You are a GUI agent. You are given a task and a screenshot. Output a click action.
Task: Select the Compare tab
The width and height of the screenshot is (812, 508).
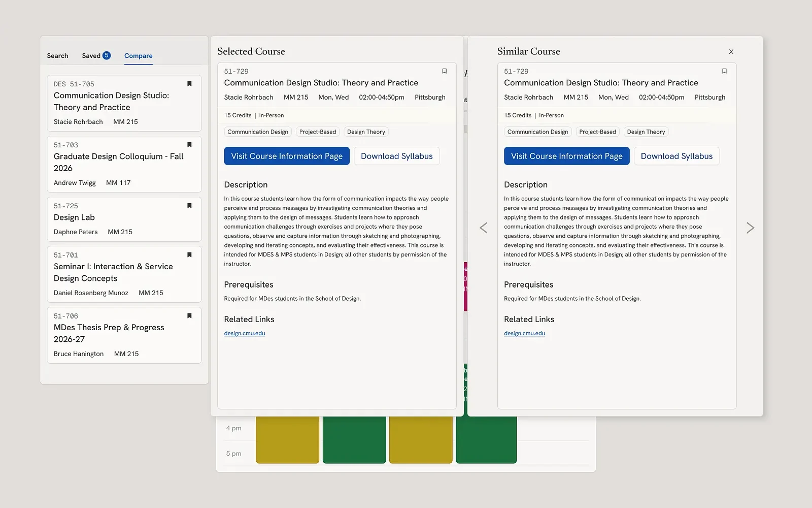click(138, 56)
